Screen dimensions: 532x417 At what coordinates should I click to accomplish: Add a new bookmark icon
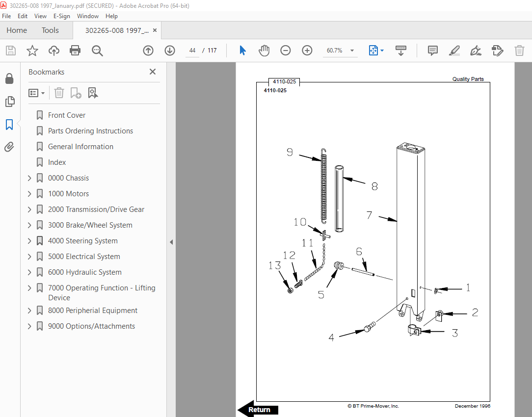(x=76, y=93)
